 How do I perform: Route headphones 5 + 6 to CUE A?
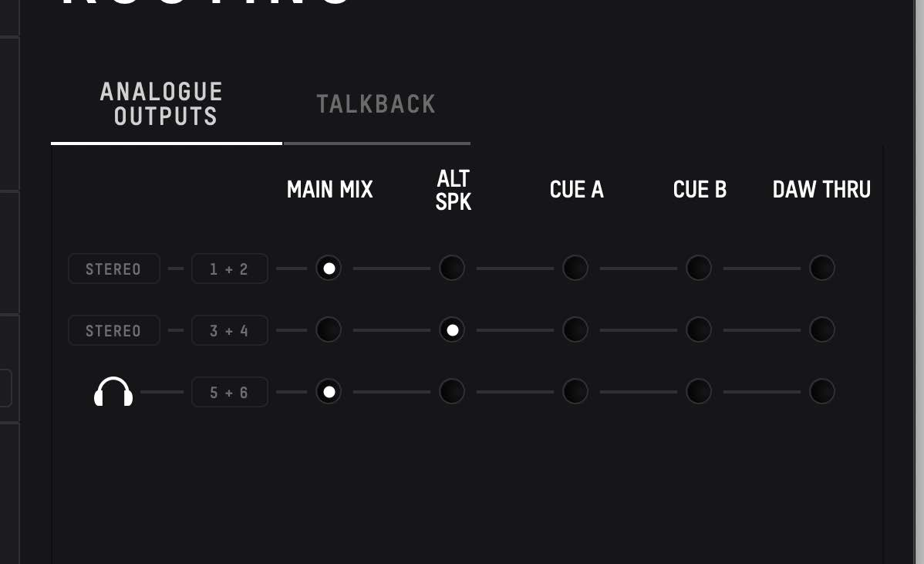tap(575, 391)
